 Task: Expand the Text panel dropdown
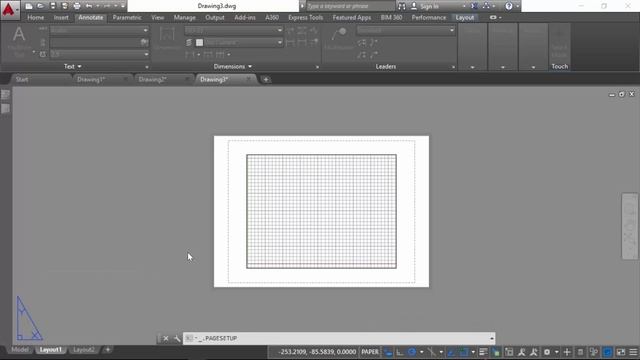[73, 67]
